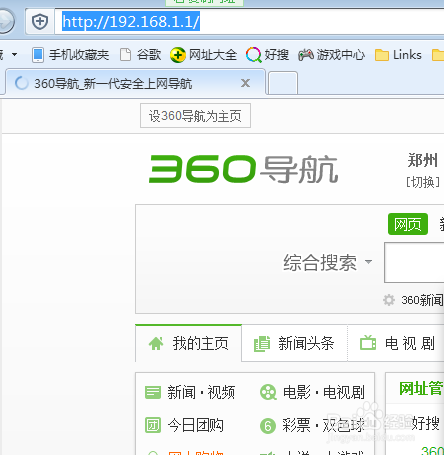Select the 新闻头条 tab

[x=294, y=343]
